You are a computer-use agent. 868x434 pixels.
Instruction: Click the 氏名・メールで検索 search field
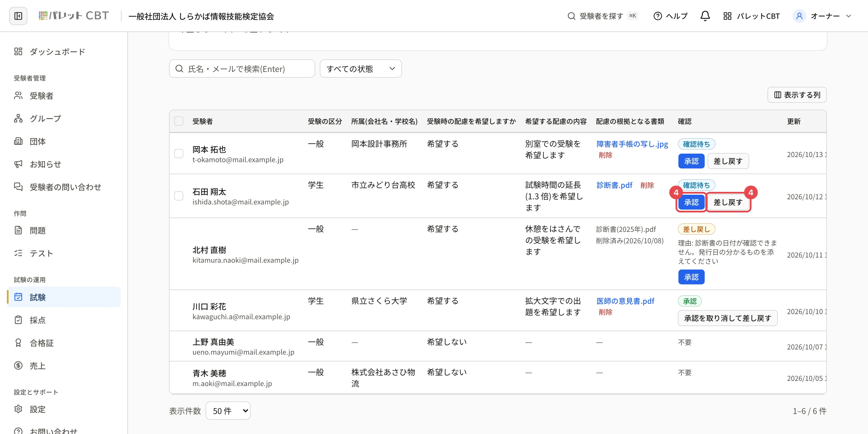242,69
